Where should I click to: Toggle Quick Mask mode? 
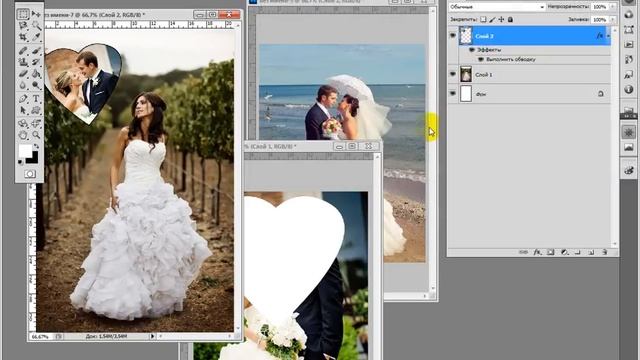[x=29, y=174]
